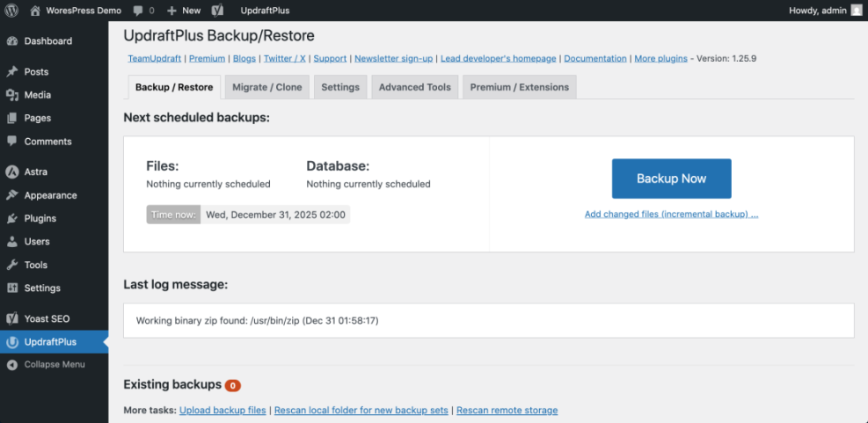Click the Posts pin icon
The width and height of the screenshot is (868, 423).
[x=12, y=72]
